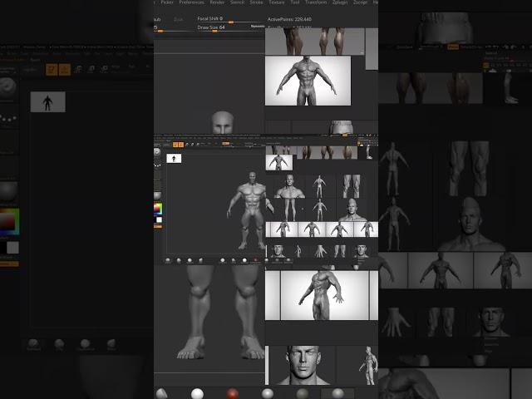Open the Transform menu
532x399 pixels.
pos(316,2)
